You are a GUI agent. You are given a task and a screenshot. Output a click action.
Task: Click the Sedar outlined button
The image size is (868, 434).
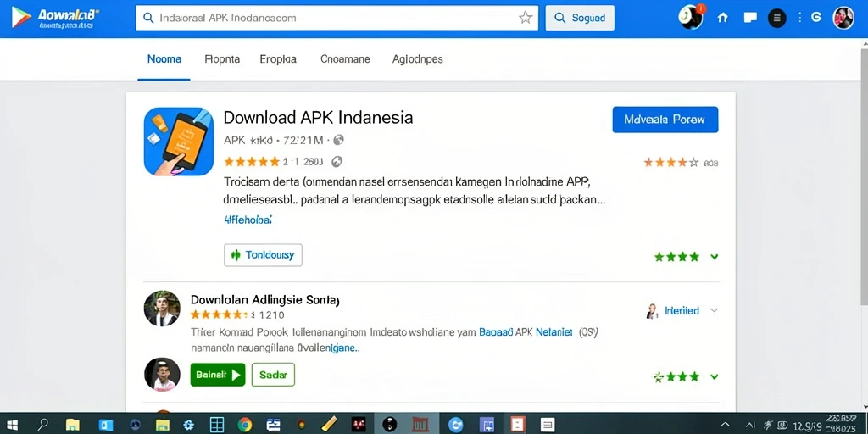pos(273,375)
